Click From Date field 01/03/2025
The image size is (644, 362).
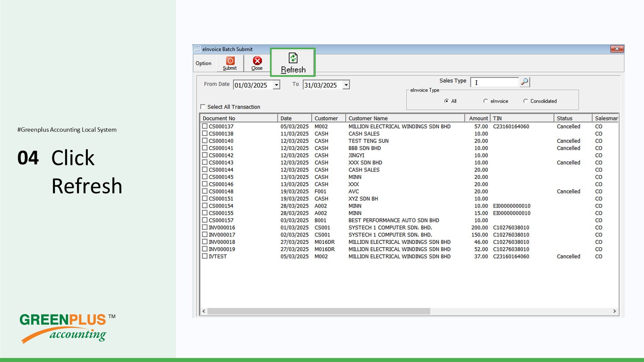click(253, 85)
